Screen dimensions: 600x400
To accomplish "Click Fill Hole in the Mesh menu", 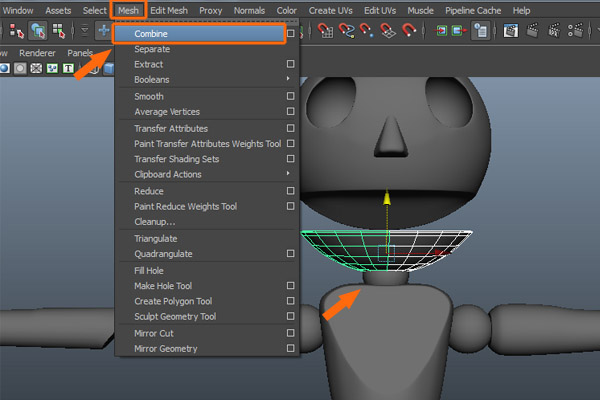I will pos(149,270).
